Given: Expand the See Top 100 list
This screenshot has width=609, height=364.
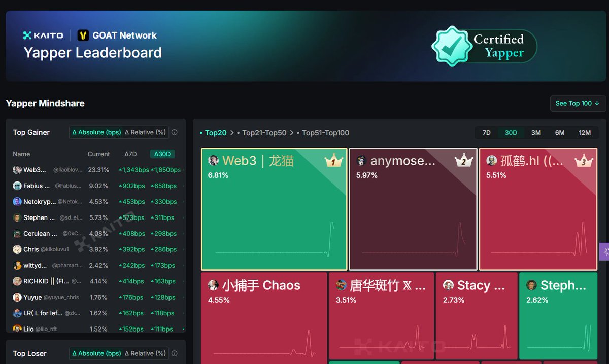Looking at the screenshot, I should click(x=578, y=103).
